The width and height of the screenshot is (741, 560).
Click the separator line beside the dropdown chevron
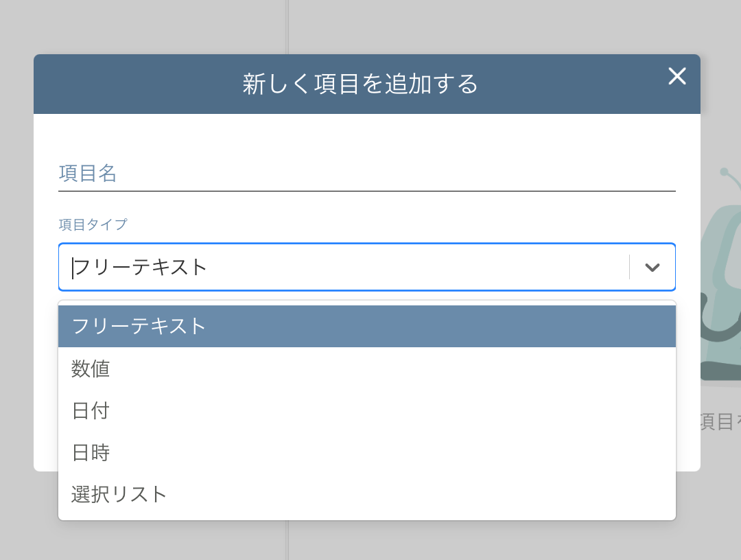[629, 267]
